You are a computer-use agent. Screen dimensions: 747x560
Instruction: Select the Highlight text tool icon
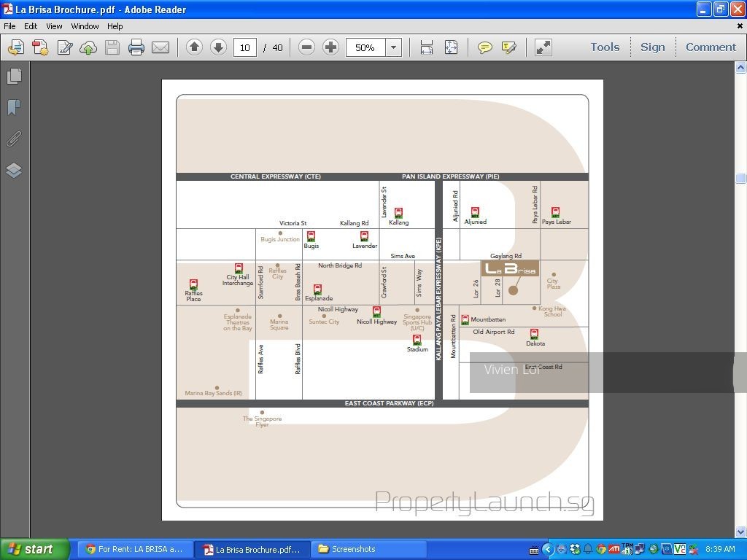[x=508, y=47]
